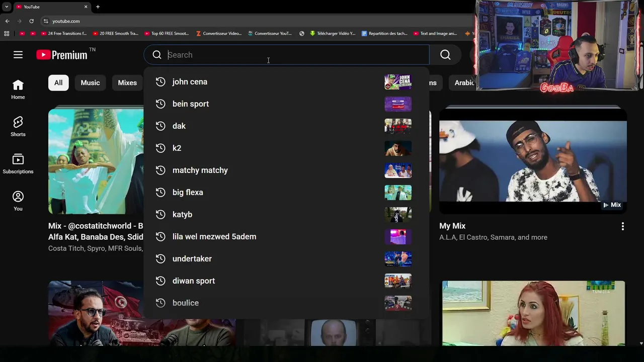Select the All filter chip

coord(58,82)
